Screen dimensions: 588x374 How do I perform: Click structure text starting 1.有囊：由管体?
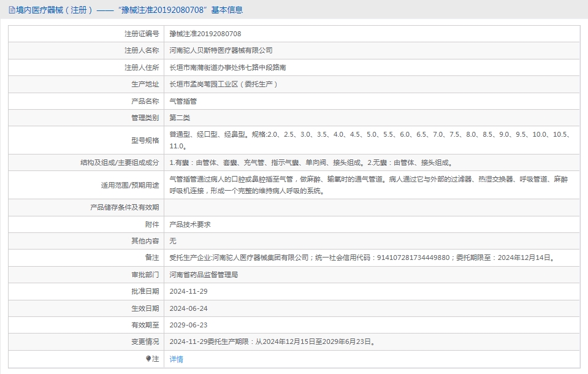click(x=312, y=162)
